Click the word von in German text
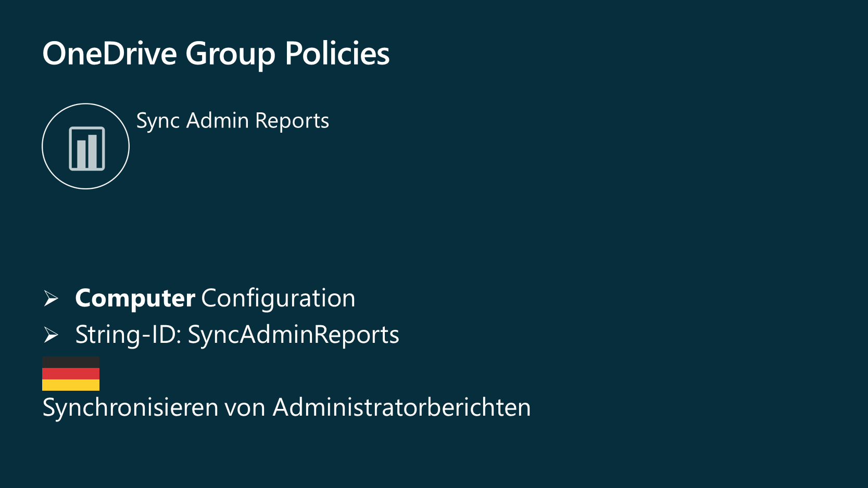Screen dimensions: 868x488 tap(245, 407)
